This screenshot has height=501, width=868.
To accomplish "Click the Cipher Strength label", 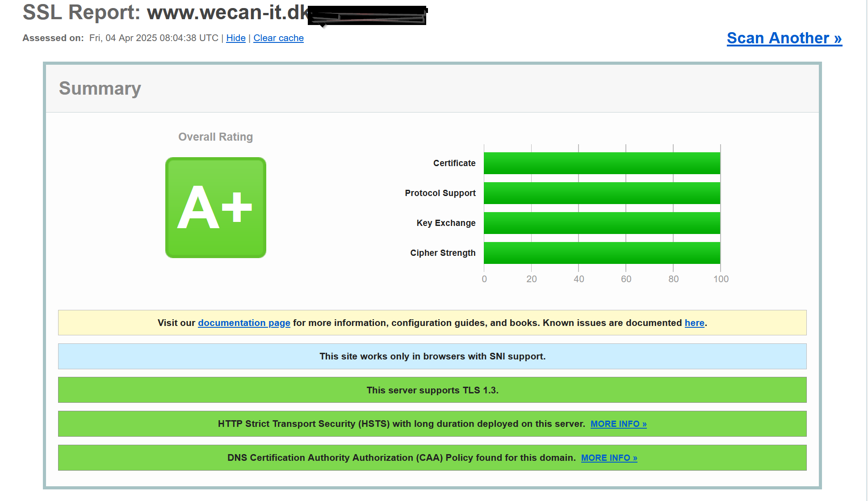I will pyautogui.click(x=442, y=253).
